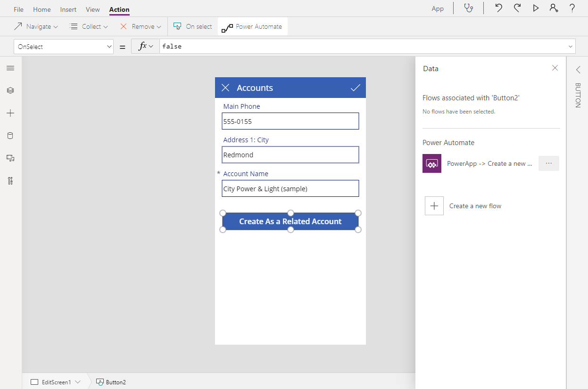Open Insert plus icon in sidebar
Screen dimensions: 588x389
pyautogui.click(x=10, y=113)
